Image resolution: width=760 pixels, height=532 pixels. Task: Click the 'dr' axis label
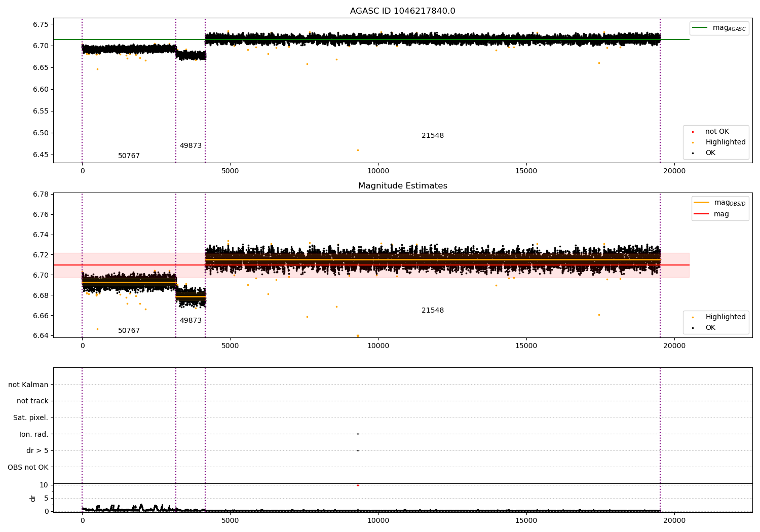click(x=33, y=498)
